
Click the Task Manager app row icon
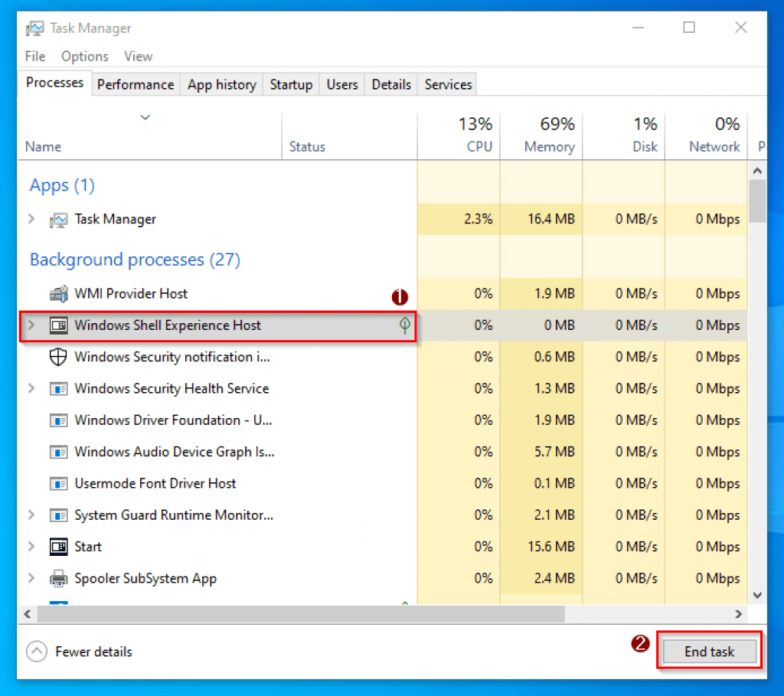(58, 220)
